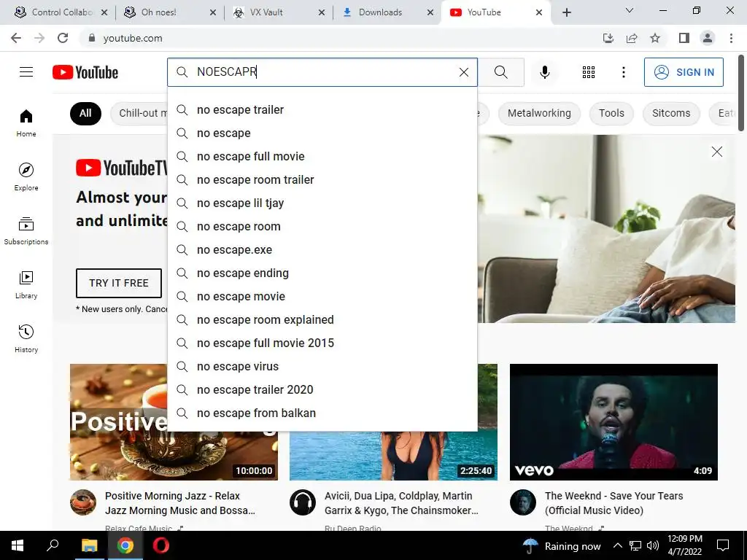Open the Windows Start menu
Screen dimensions: 747x560
18,545
